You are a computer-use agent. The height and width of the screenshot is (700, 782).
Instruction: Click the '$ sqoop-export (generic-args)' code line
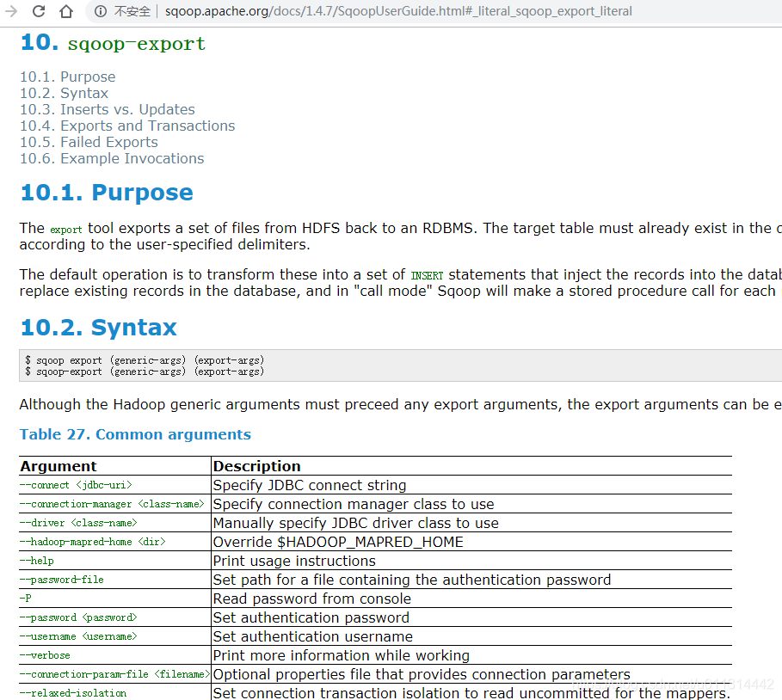[x=145, y=371]
